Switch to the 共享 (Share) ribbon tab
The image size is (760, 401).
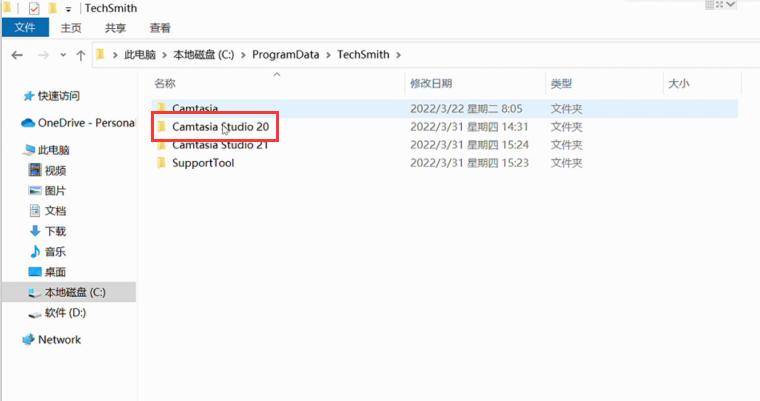116,28
